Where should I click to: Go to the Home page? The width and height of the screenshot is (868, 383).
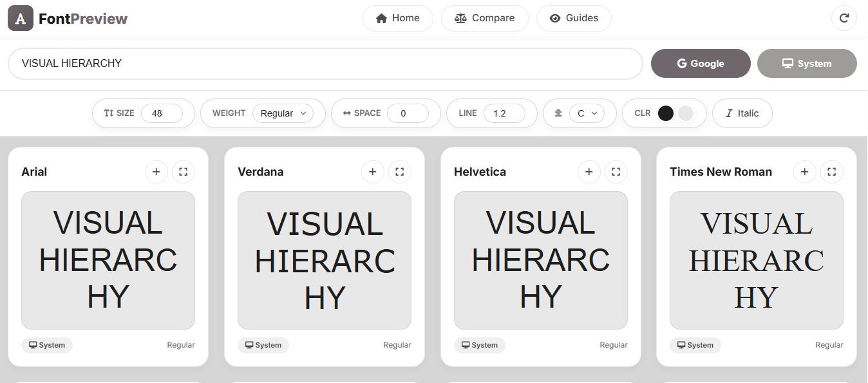(x=397, y=18)
